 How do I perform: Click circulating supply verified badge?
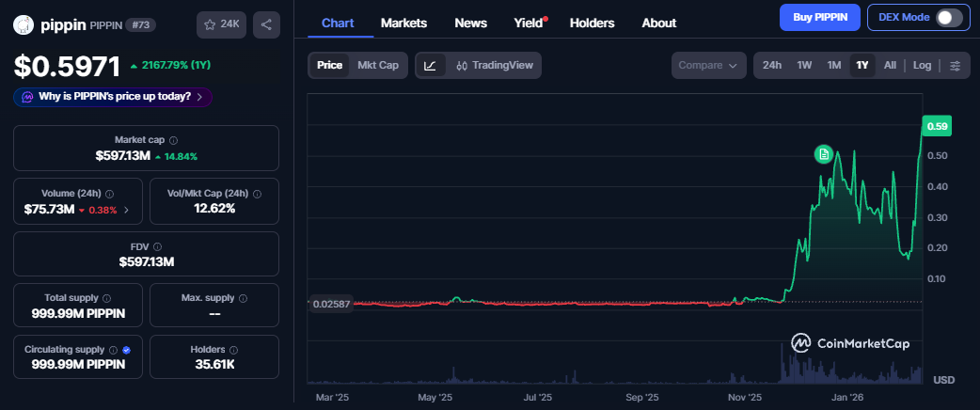click(126, 349)
